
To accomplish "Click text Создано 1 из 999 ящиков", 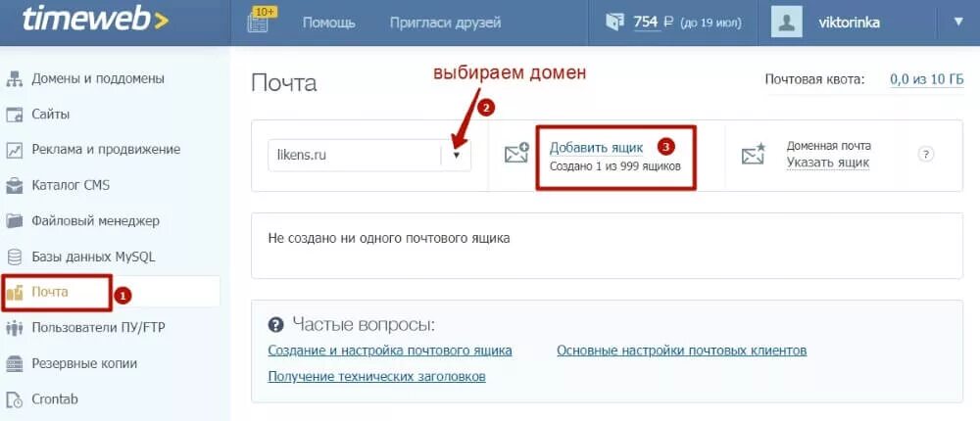I will tap(615, 166).
